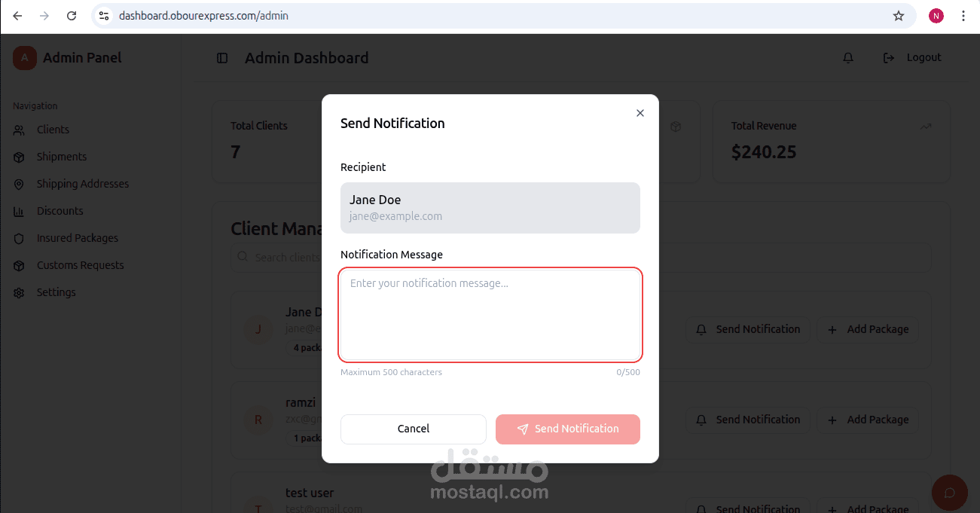
Task: Open Customs Requests in sidebar
Action: (x=81, y=265)
